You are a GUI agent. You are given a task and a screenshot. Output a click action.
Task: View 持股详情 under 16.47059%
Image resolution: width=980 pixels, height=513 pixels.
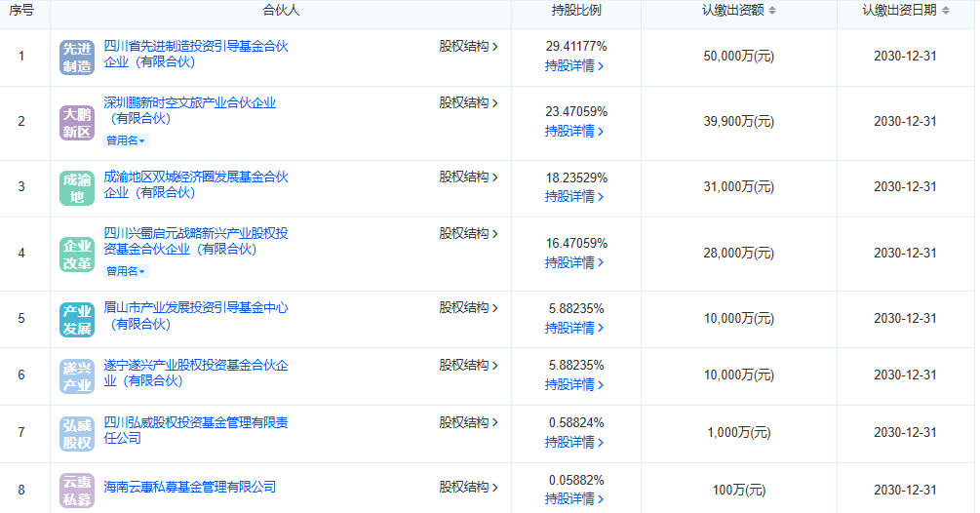coord(573,262)
